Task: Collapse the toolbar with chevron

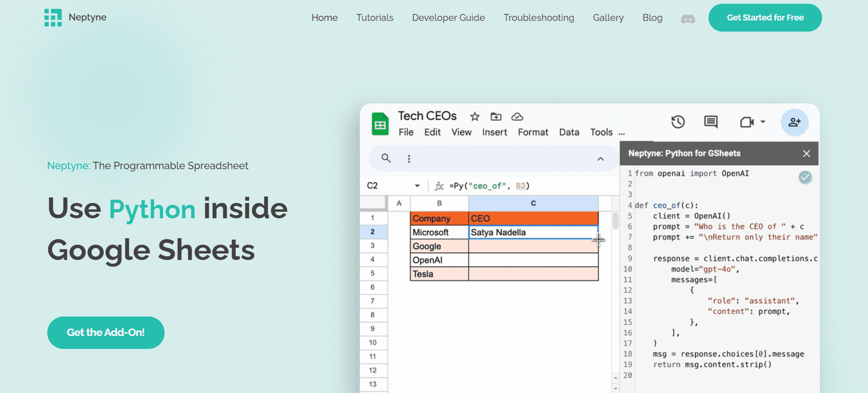Action: 601,159
